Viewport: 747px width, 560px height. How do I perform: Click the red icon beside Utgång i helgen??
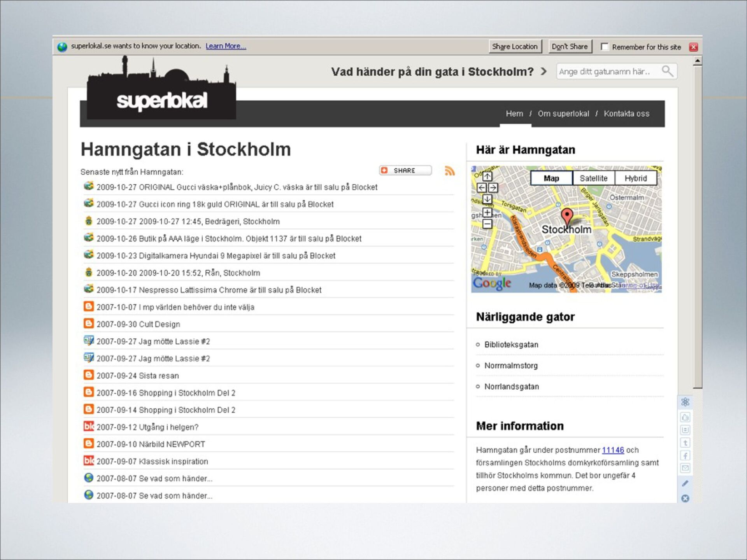(x=89, y=426)
